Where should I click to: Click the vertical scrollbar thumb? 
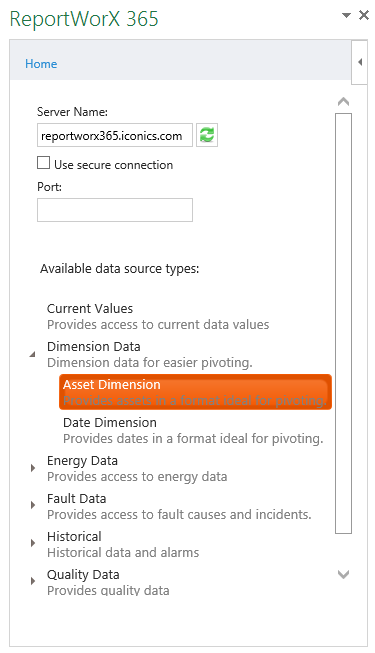coord(343,323)
